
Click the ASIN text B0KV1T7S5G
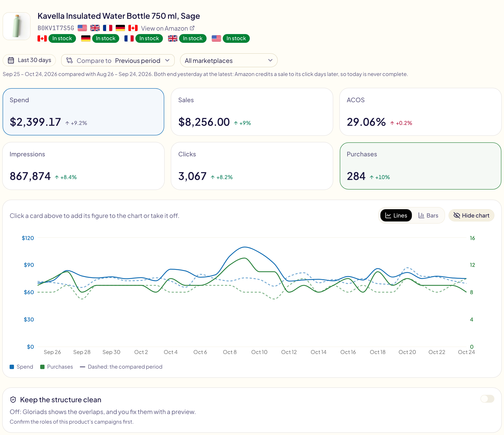56,28
